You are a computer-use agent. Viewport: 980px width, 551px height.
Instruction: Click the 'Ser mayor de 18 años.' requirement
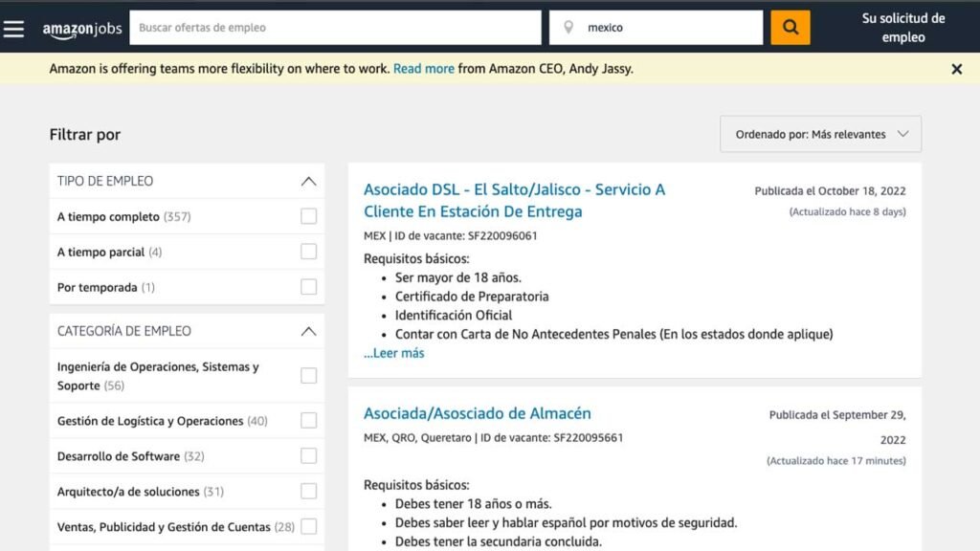point(458,278)
